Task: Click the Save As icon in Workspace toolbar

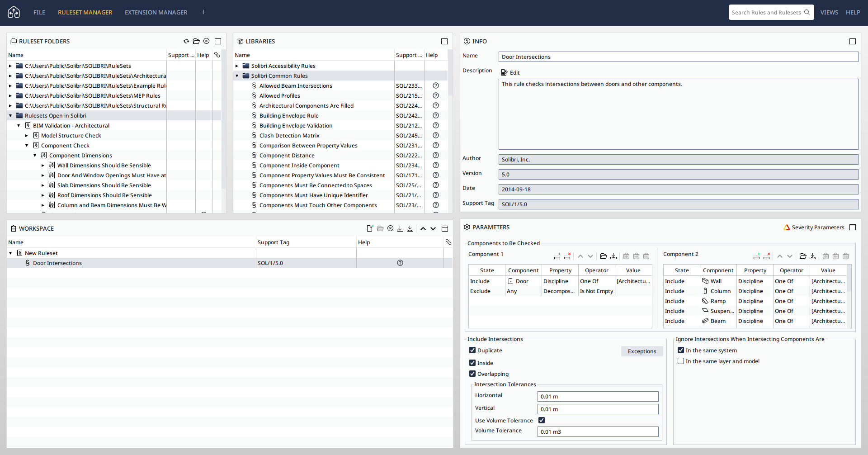Action: [410, 228]
